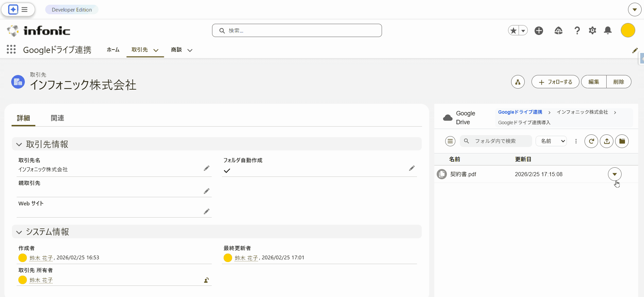Click the global create plus icon
The width and height of the screenshot is (644, 297).
(x=539, y=31)
